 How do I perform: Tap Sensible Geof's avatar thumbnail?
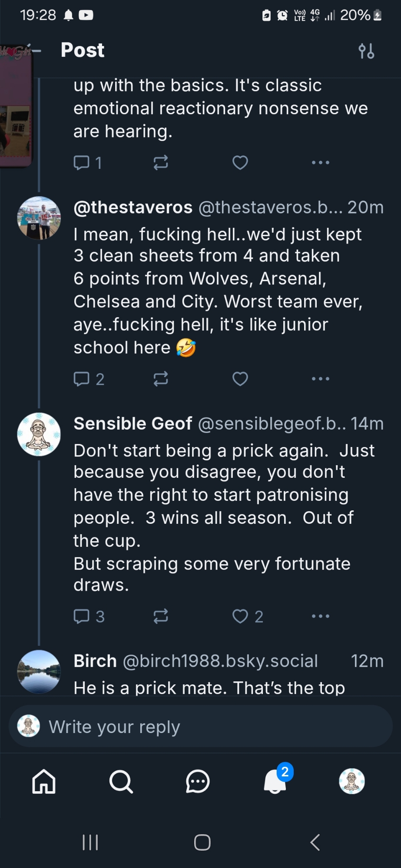pyautogui.click(x=39, y=434)
